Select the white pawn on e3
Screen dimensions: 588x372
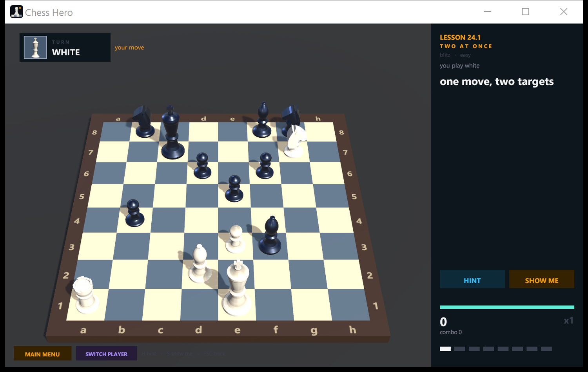coord(235,239)
